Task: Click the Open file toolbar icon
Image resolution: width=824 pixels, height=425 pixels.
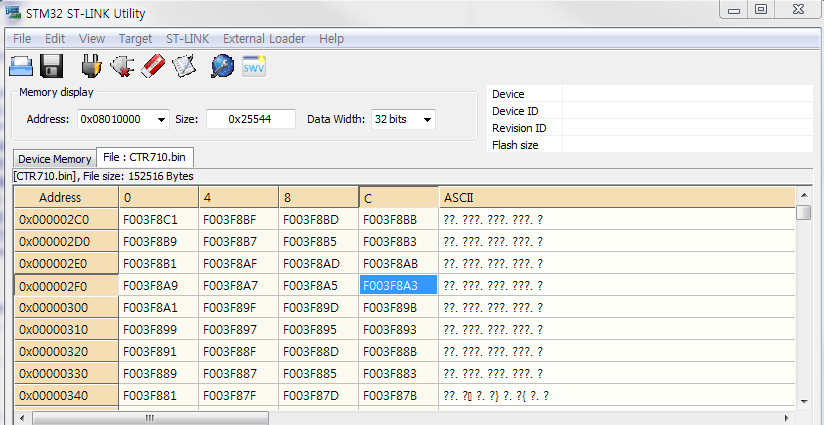Action: point(22,67)
